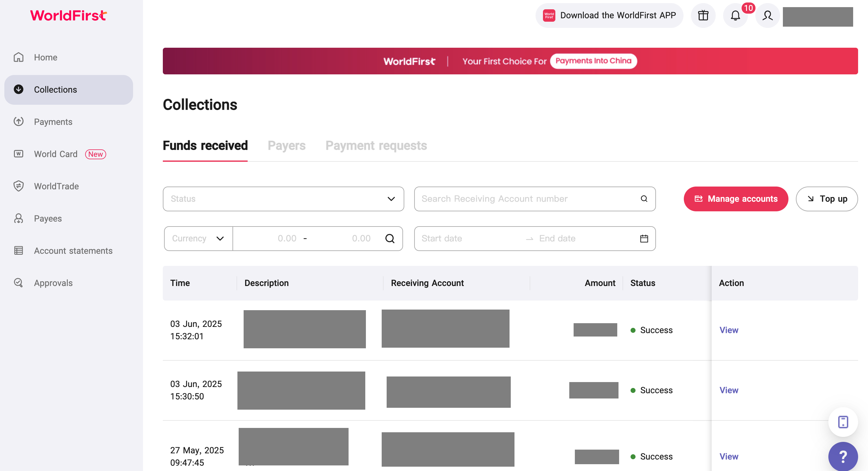Click Success status on 27 May row
Screen dimensions: 868x471
pos(651,456)
